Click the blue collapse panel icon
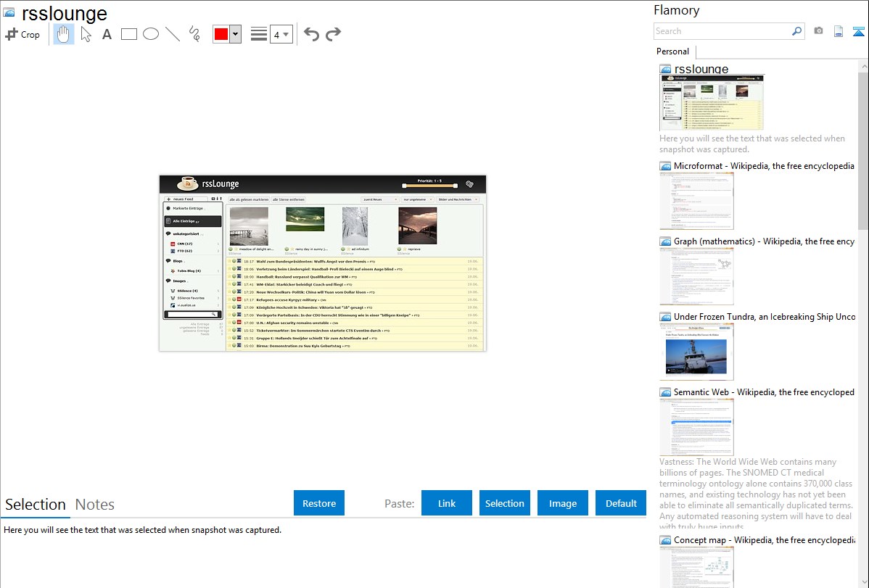Screen dimensions: 869x588 coord(858,31)
